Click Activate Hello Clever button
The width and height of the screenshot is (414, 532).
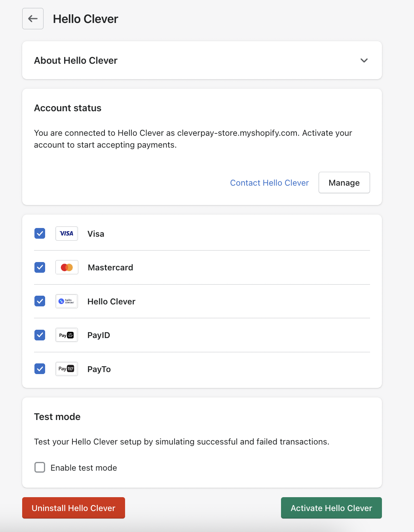[x=331, y=508]
